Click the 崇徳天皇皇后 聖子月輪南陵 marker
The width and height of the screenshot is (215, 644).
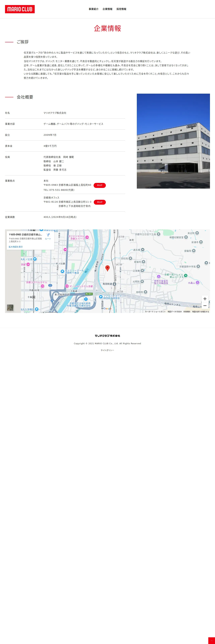pos(158,277)
